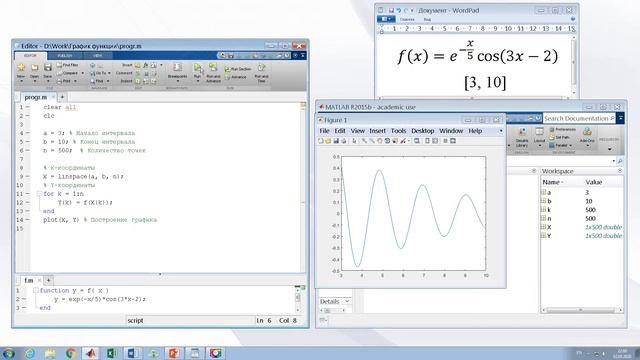640x360 pixels.
Task: Click the Insert Legend icon in Figure 1
Action: pos(435,141)
